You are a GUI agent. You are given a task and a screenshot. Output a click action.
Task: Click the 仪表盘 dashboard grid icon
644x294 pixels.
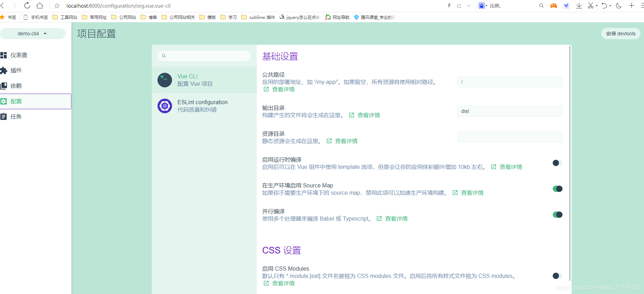pos(3,55)
